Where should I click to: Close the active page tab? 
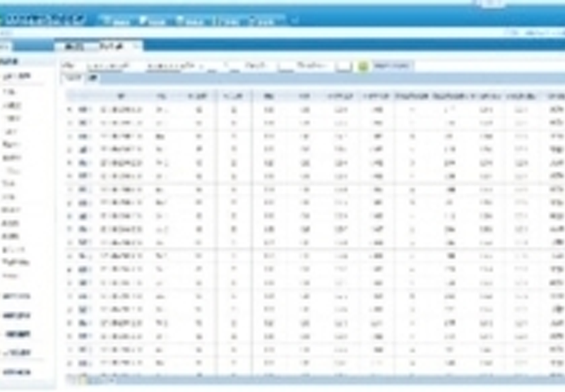[x=138, y=46]
